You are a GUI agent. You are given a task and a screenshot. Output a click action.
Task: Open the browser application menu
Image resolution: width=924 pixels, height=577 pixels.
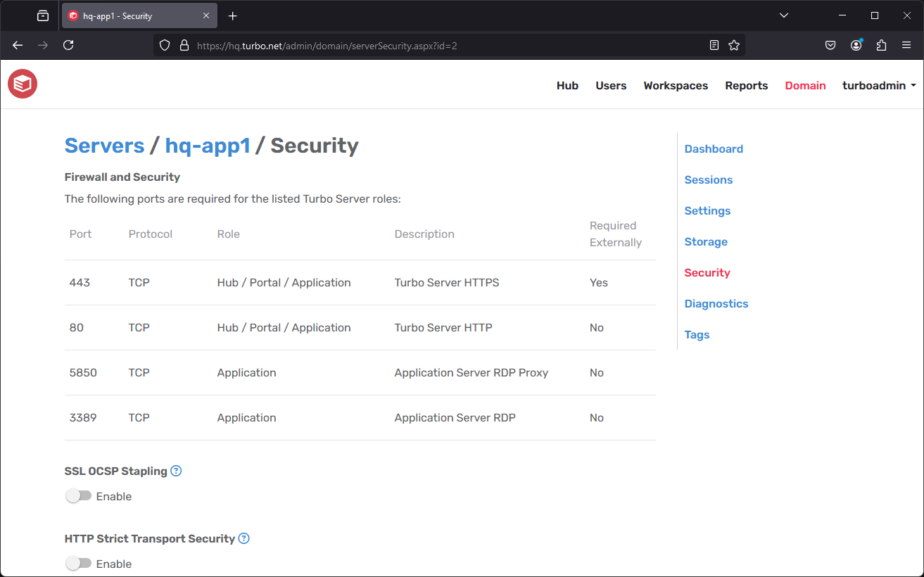(x=906, y=44)
